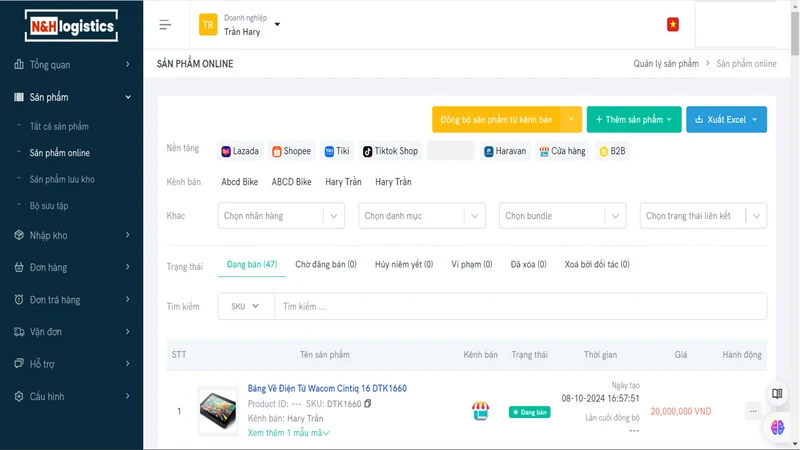
Task: Filter by Abcd Bike sales channel
Action: pyautogui.click(x=239, y=182)
